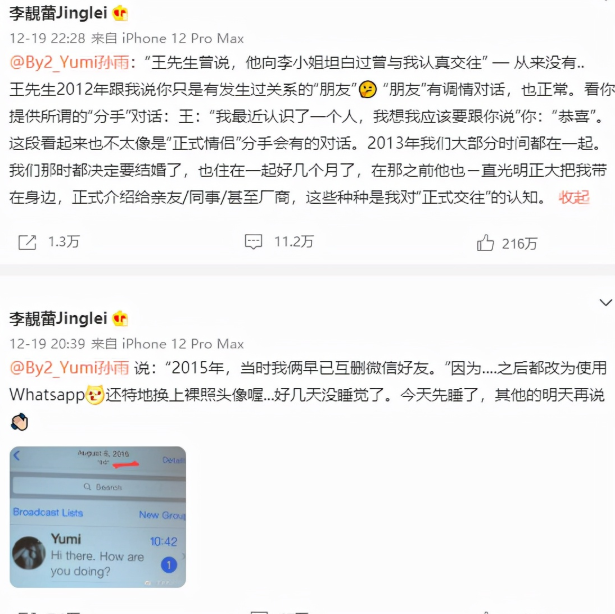Open the WhatsApp screenshot thumbnail
This screenshot has width=615, height=614.
pos(98,517)
